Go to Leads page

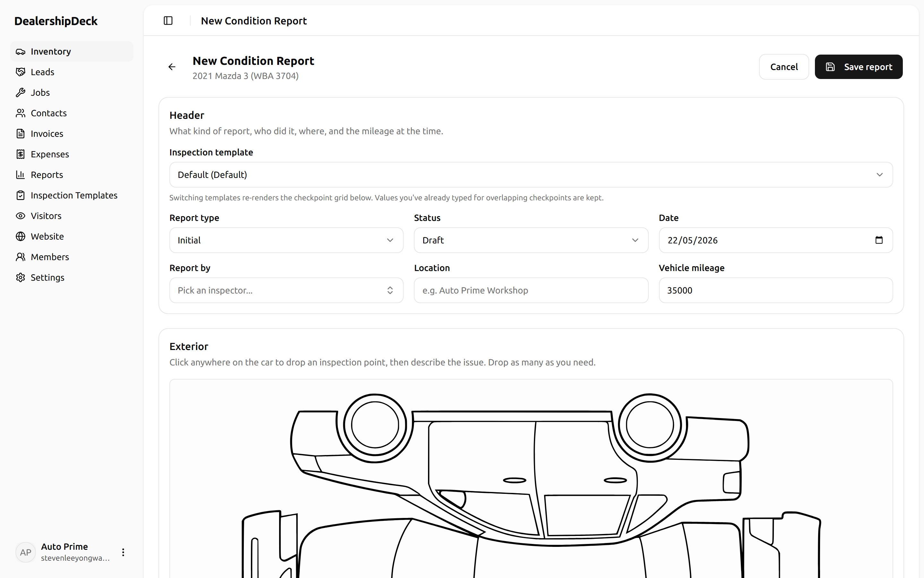tap(72, 72)
